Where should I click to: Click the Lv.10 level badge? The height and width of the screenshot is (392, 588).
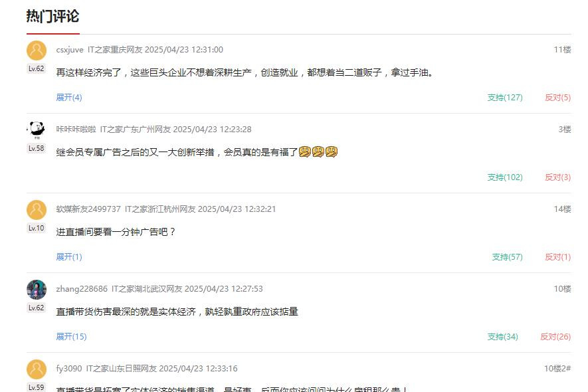37,228
